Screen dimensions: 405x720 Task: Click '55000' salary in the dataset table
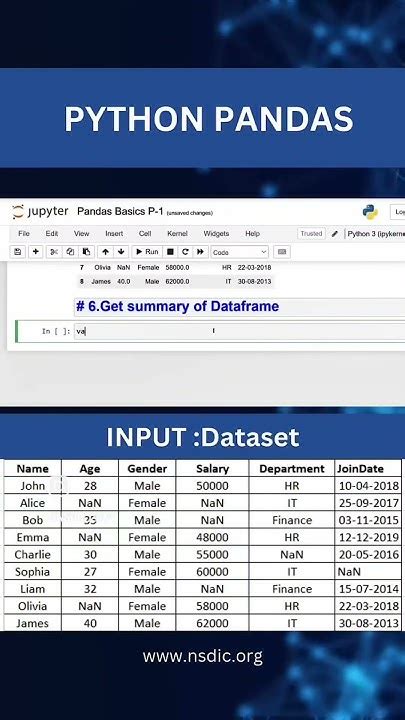[x=212, y=555]
